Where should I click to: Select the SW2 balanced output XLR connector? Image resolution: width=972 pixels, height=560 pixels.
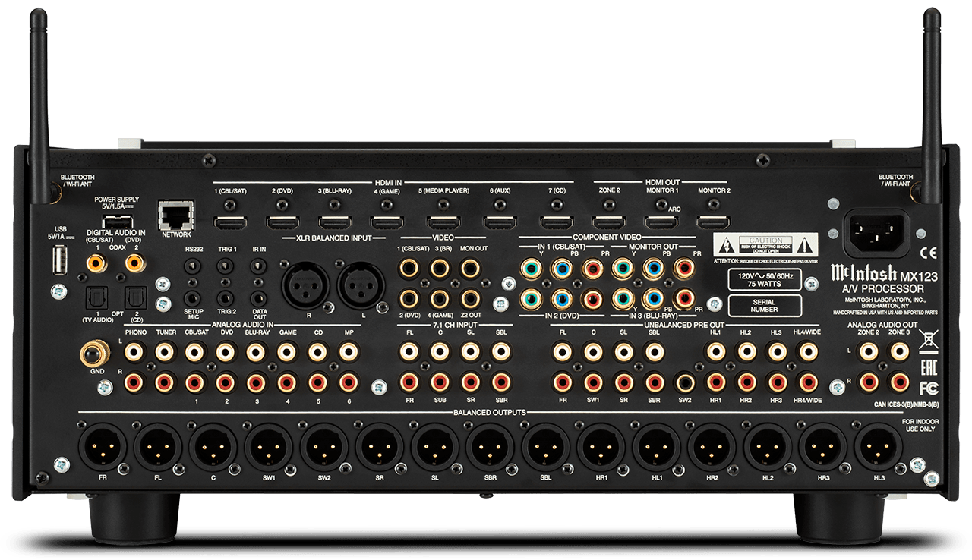click(324, 447)
